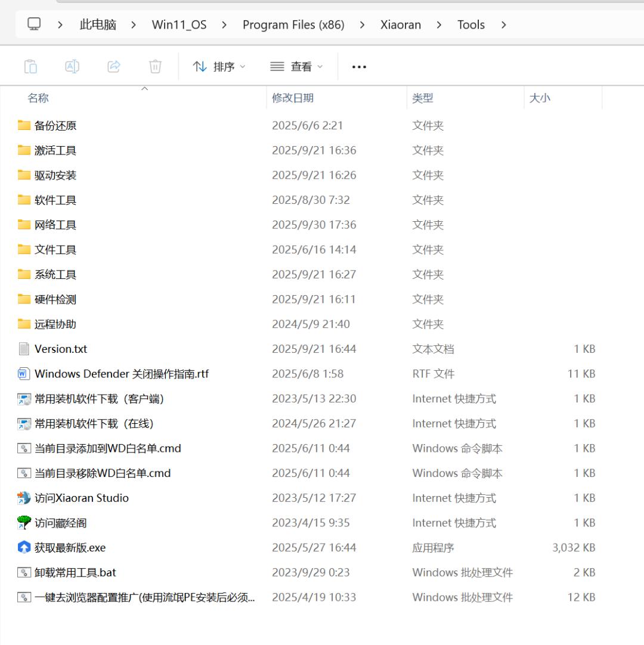This screenshot has height=645, width=644.
Task: Click the Delete icon in the toolbar
Action: pyautogui.click(x=156, y=66)
